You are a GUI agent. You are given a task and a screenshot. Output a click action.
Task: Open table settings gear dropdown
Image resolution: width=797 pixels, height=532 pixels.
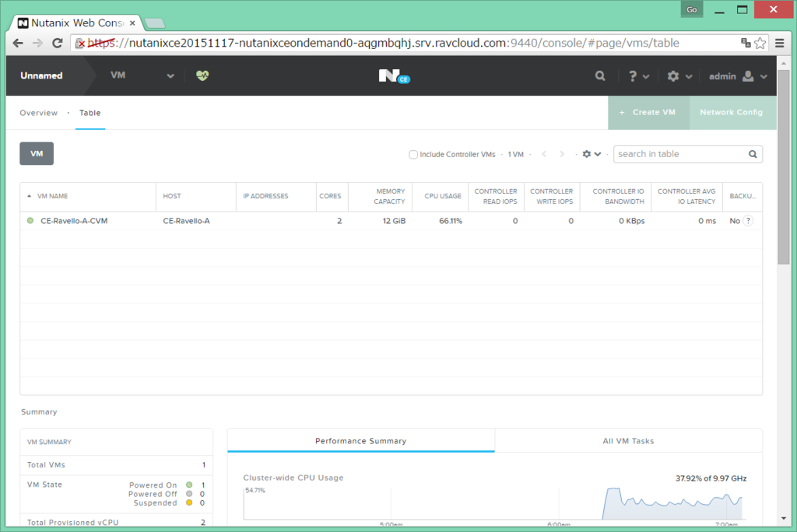coord(592,154)
